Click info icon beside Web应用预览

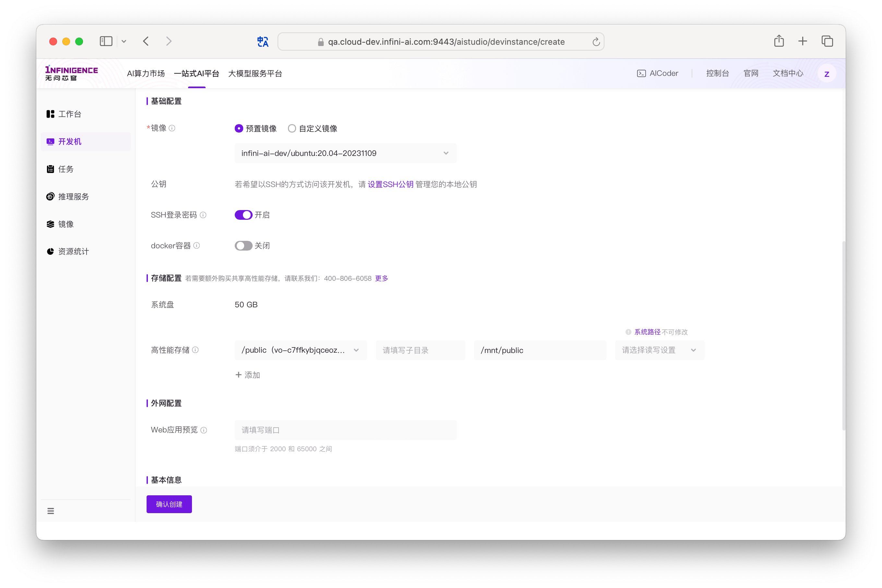point(204,430)
